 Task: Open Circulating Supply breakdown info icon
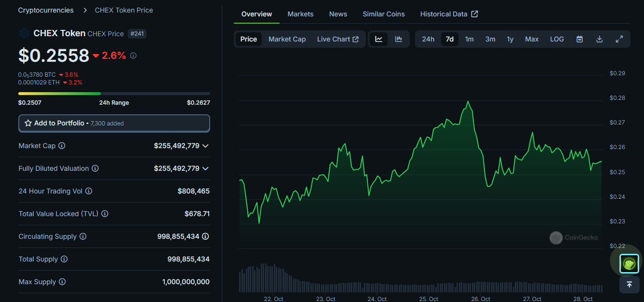click(206, 236)
